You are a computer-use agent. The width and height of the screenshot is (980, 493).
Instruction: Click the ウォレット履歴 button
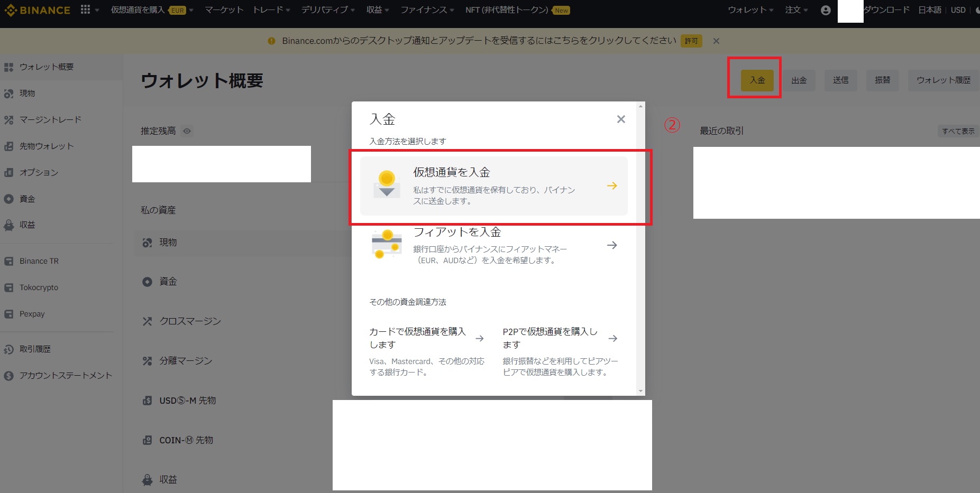pos(944,80)
